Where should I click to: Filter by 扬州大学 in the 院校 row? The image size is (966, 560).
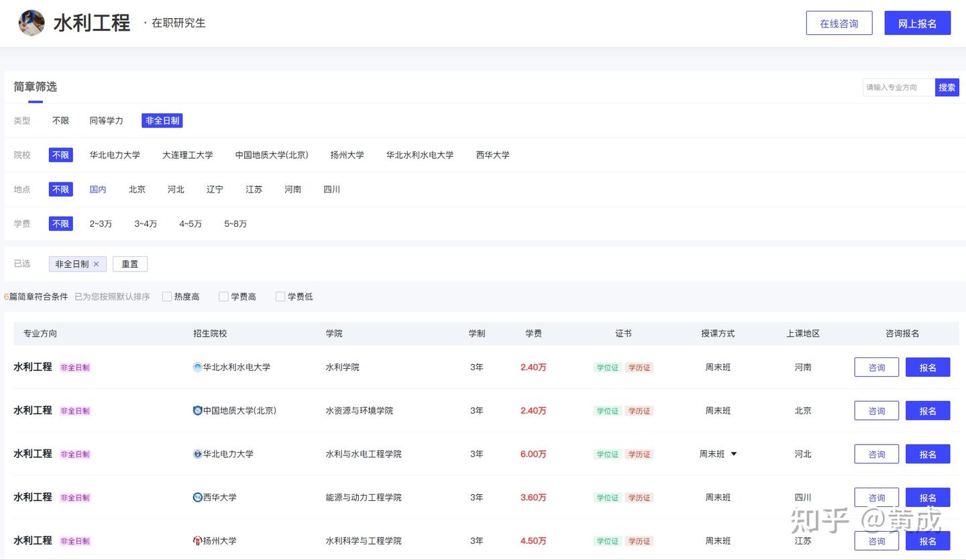[x=347, y=155]
